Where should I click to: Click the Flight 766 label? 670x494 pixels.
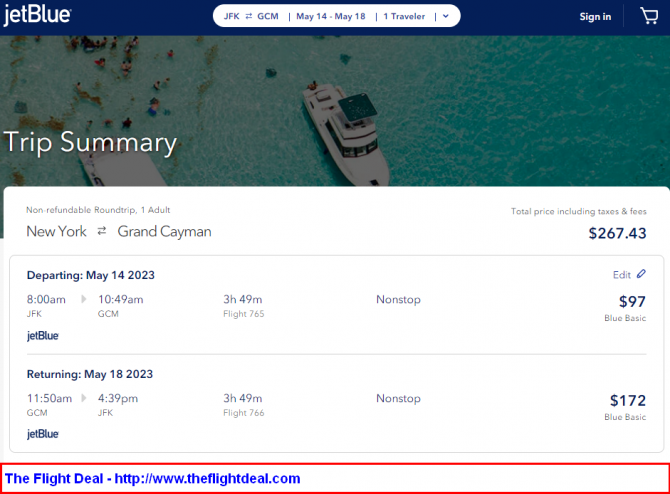(244, 413)
